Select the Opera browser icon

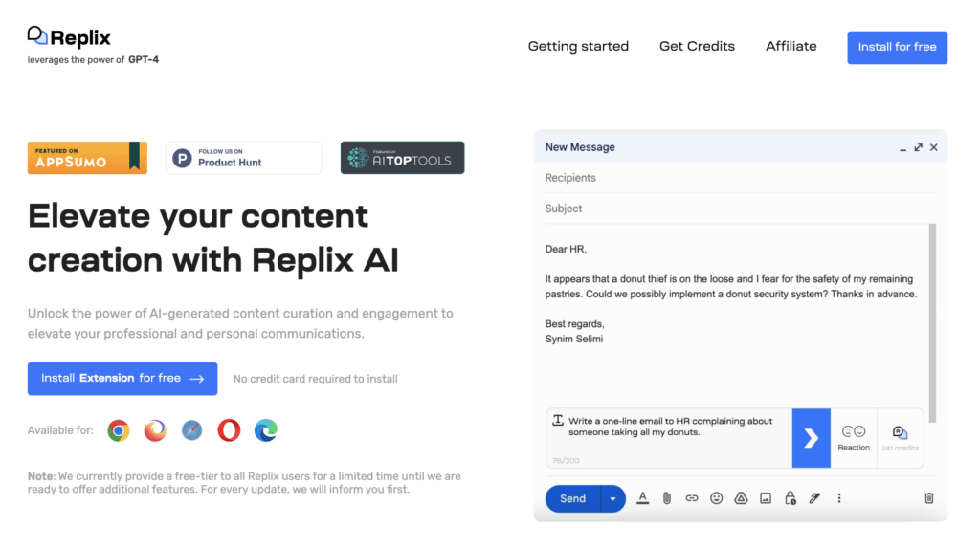coord(229,430)
